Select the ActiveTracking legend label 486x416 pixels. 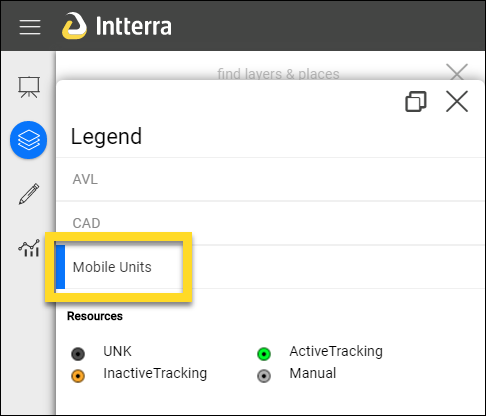point(336,351)
